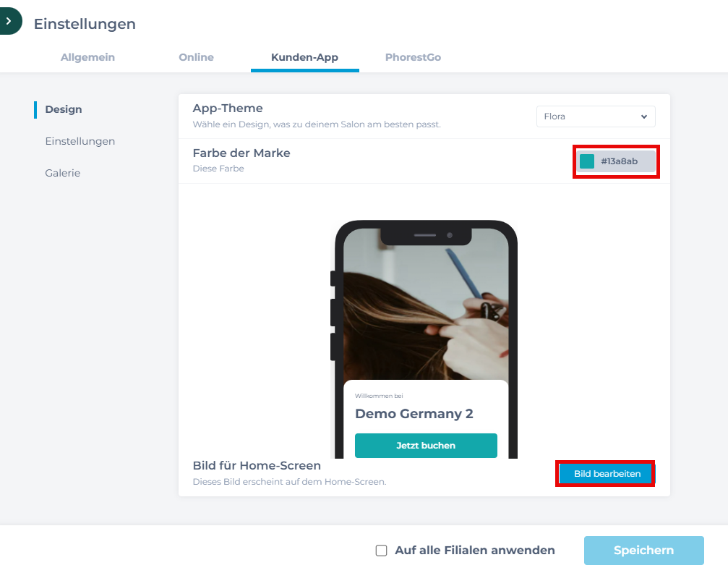Screen dimensions: 728x573
Task: Click the Einstellungen page heading
Action: pyautogui.click(x=85, y=24)
